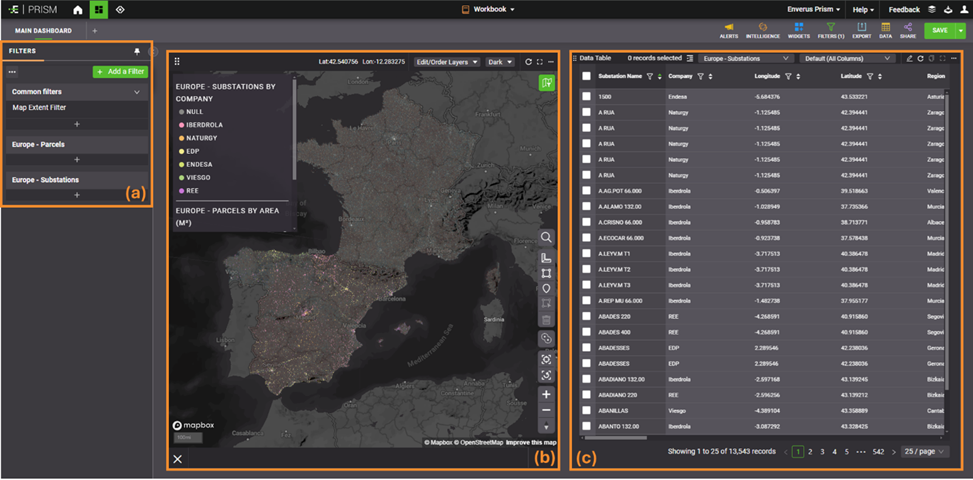This screenshot has height=480, width=973.
Task: Click the Share icon
Action: click(x=908, y=30)
